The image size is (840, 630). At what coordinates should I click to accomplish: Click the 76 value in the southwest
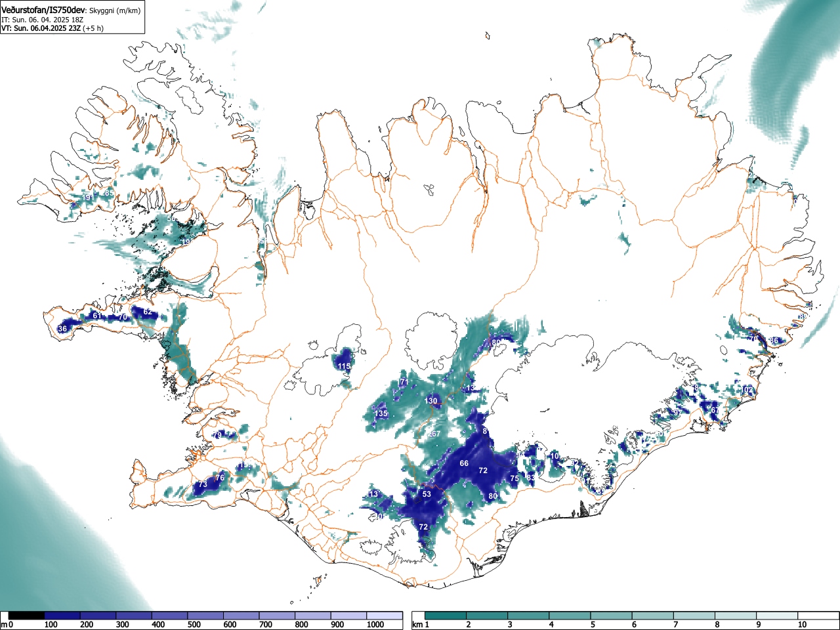point(220,478)
